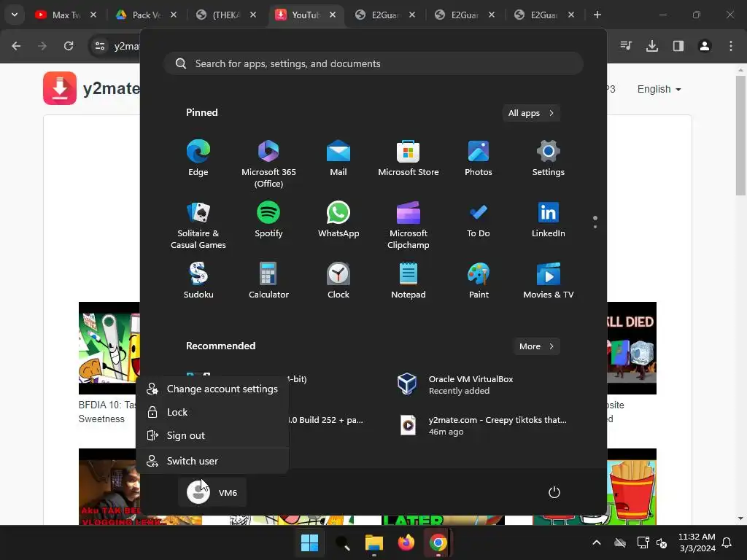The image size is (747, 560).
Task: Launch Paint
Action: pyautogui.click(x=479, y=281)
